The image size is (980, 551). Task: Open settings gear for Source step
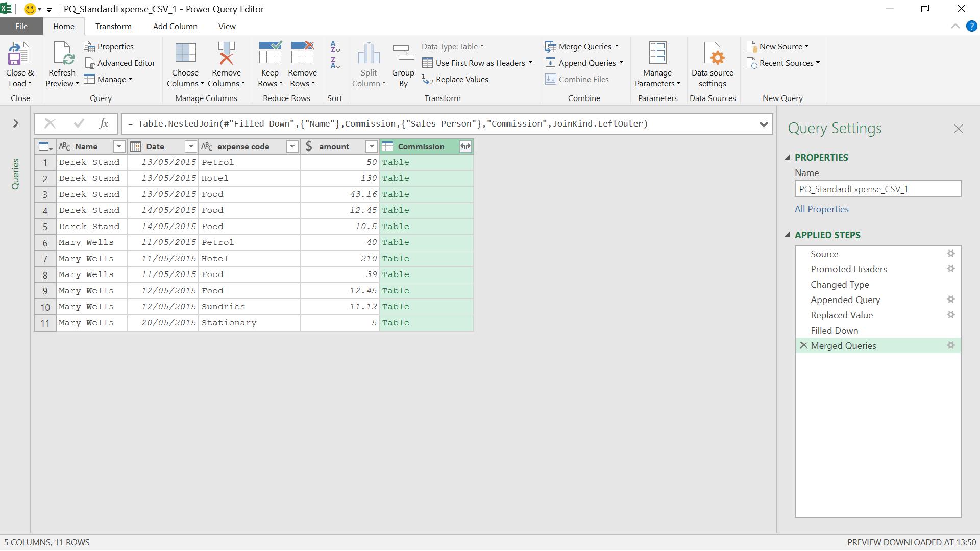(950, 254)
